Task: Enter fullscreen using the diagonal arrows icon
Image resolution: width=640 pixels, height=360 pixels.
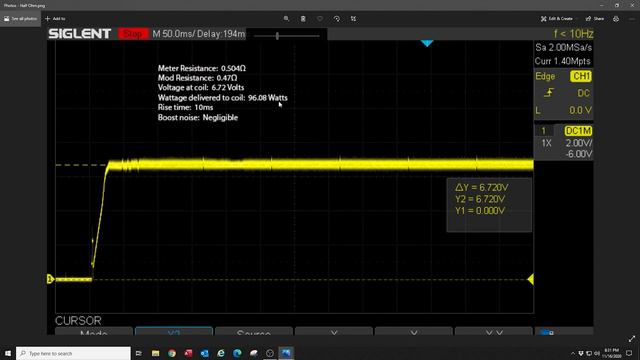Action: coord(632,338)
